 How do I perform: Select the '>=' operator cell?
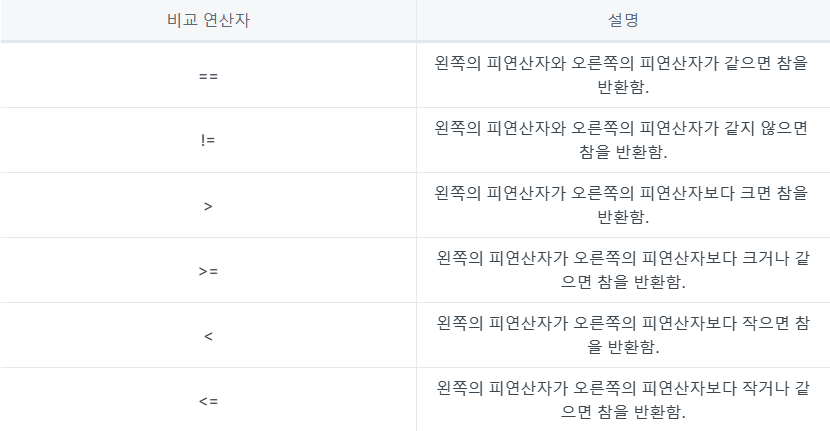coord(208,271)
